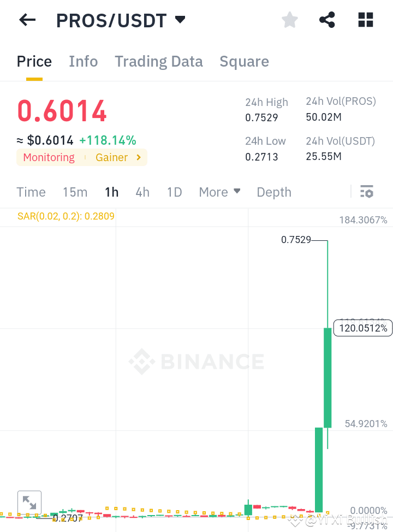The height and width of the screenshot is (532, 393).
Task: Open the Depth view
Action: [273, 192]
